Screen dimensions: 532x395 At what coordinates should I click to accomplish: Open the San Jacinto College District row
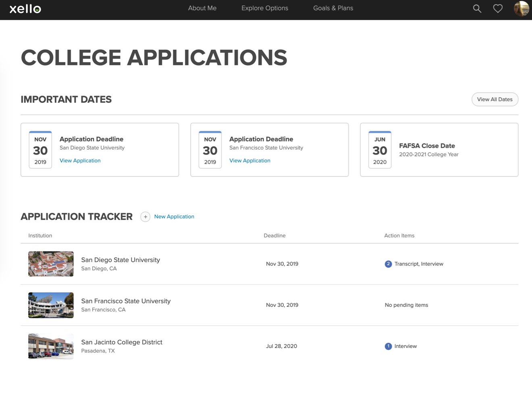[122, 342]
